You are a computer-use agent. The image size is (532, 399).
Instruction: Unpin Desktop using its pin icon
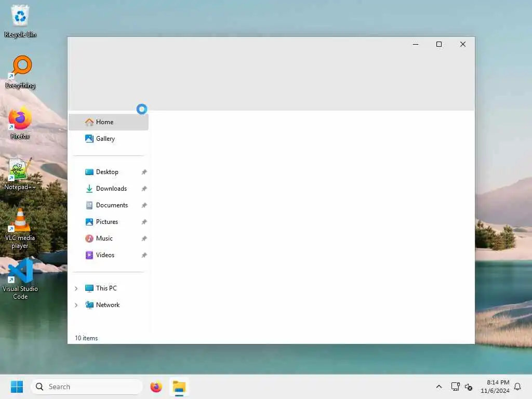144,172
